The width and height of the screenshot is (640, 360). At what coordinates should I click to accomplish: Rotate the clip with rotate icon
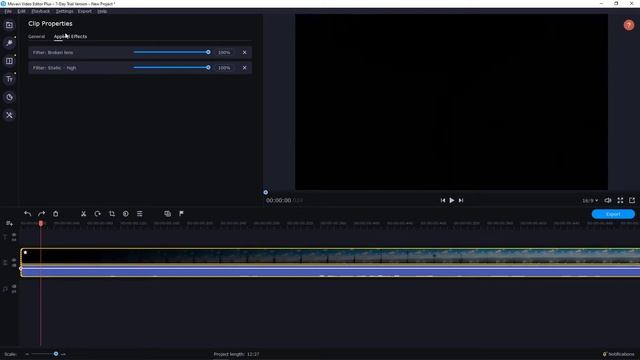tap(98, 213)
